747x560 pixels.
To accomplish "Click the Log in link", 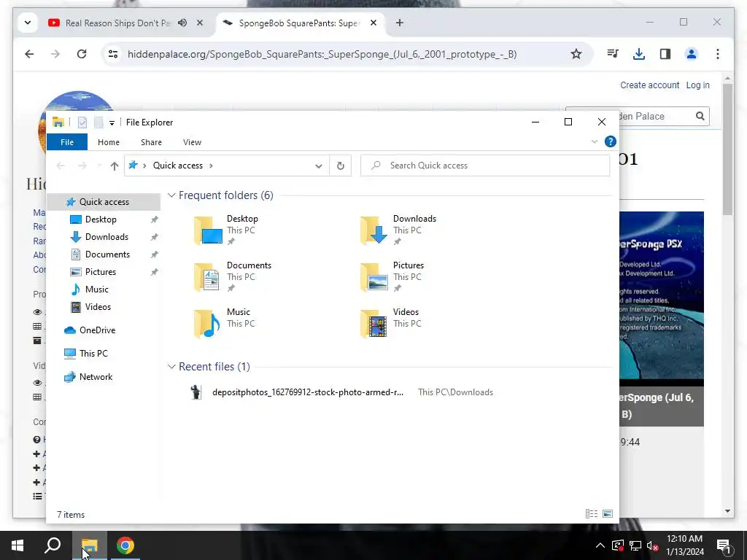I will (x=697, y=85).
